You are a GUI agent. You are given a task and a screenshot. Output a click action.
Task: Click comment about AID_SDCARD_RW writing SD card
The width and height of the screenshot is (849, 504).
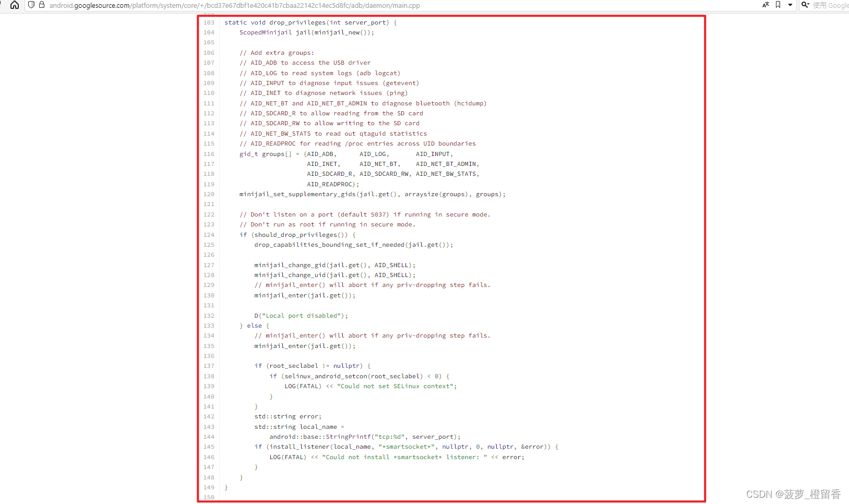[x=329, y=123]
